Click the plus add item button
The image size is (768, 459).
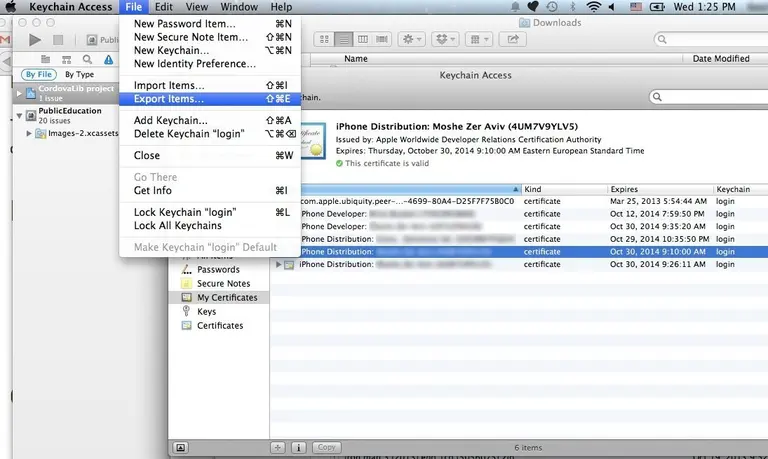tap(278, 447)
